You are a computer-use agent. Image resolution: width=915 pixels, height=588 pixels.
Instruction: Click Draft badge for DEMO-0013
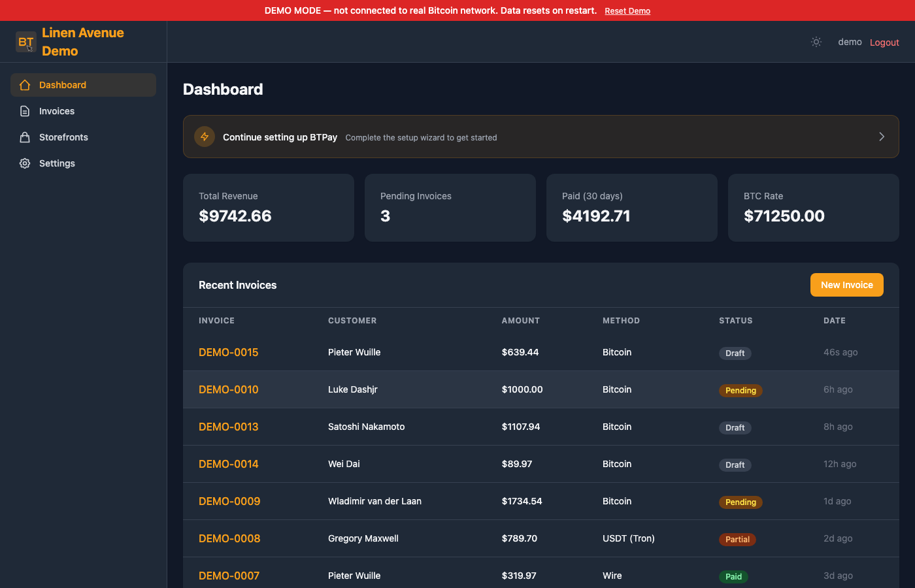(x=735, y=428)
